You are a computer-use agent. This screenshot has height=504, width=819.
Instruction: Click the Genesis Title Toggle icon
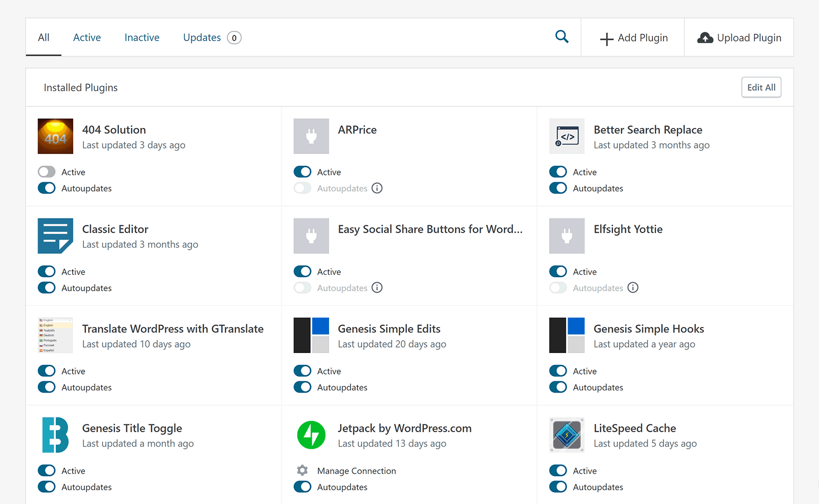pos(55,435)
